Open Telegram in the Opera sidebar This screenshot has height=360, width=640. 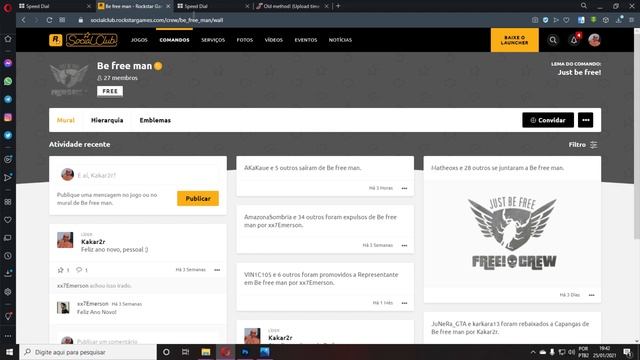pos(8,99)
